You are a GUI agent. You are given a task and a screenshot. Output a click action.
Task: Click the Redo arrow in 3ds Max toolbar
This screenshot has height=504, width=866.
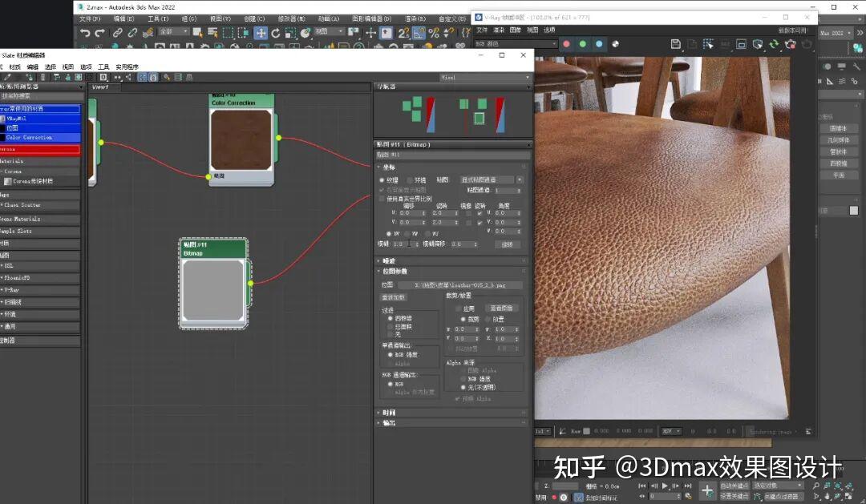99,33
